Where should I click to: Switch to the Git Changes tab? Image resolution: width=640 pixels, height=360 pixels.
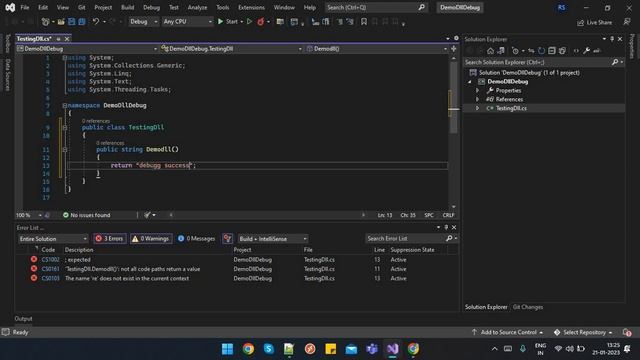tap(527, 307)
